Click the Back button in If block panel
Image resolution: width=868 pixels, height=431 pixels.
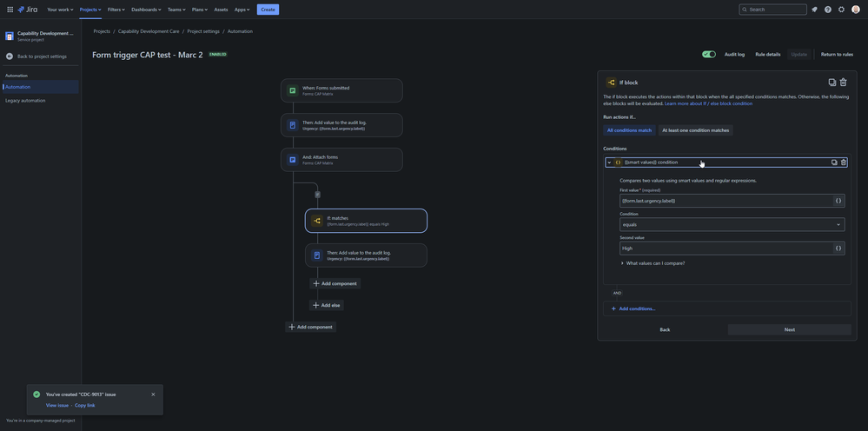click(665, 329)
